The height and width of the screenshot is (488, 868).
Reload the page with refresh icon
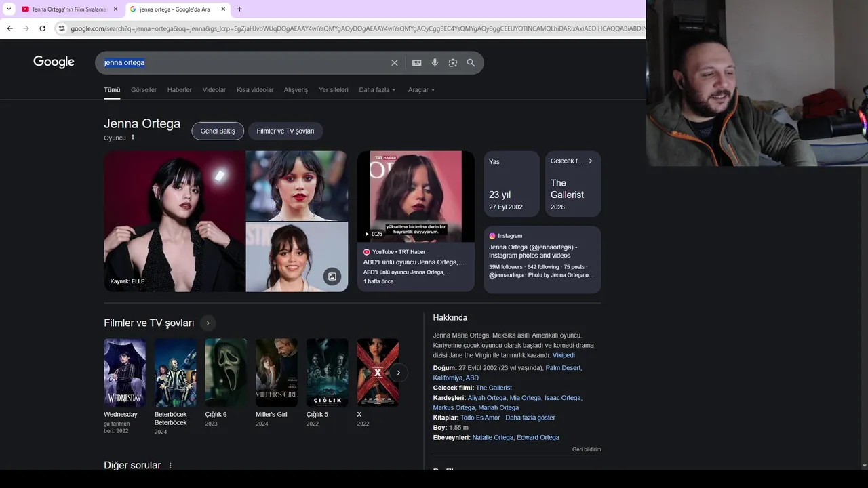point(42,28)
